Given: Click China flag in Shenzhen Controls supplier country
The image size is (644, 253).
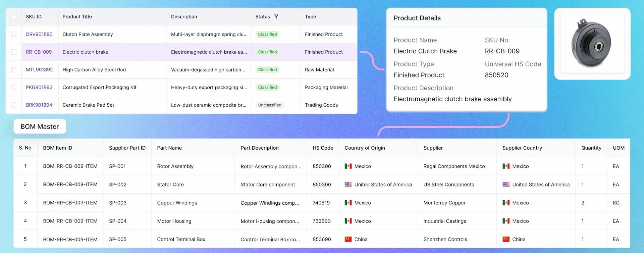Looking at the screenshot, I should pos(506,239).
